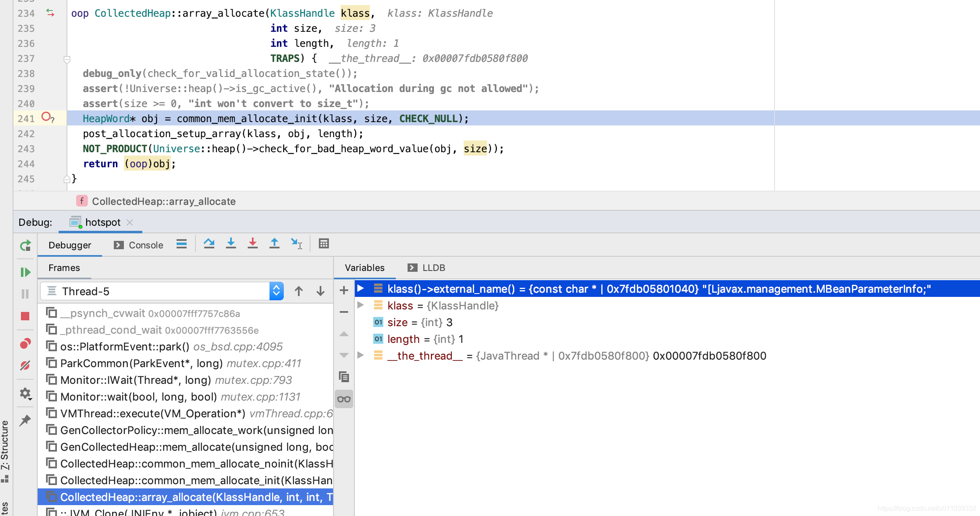Image resolution: width=980 pixels, height=516 pixels.
Task: Click the Force Step Into icon
Action: tap(252, 244)
